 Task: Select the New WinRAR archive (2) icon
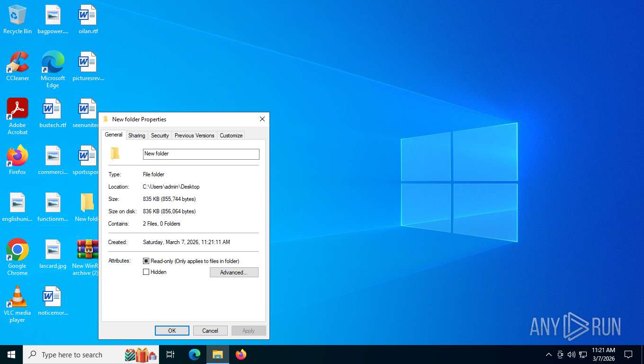86,257
